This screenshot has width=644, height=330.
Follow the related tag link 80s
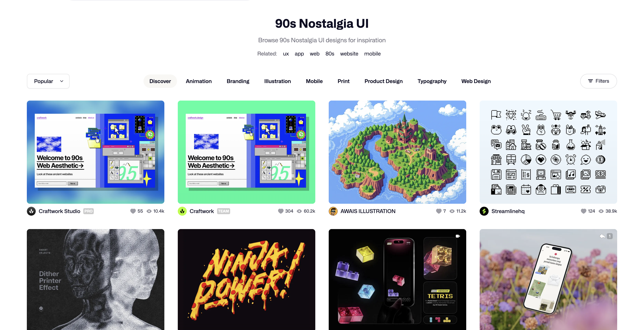coord(329,53)
